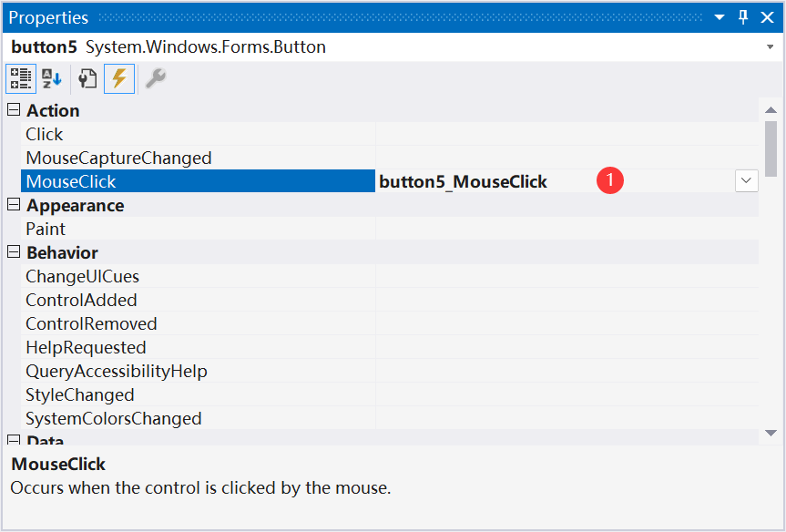Close the Properties panel
The image size is (786, 532).
click(767, 17)
